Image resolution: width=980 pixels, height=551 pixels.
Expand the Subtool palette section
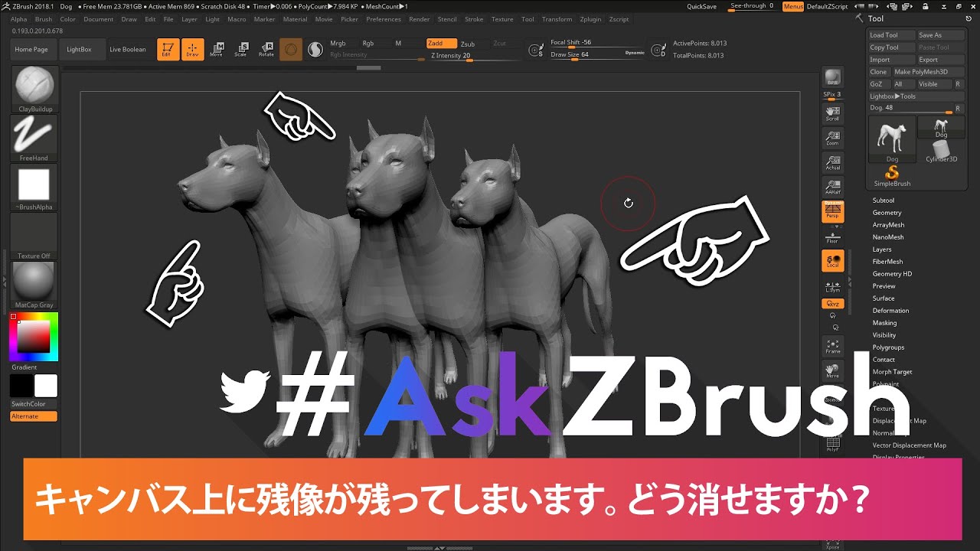click(884, 201)
